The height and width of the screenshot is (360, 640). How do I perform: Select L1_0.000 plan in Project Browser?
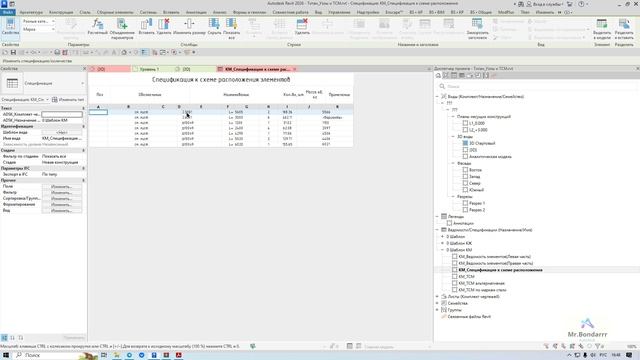point(477,123)
